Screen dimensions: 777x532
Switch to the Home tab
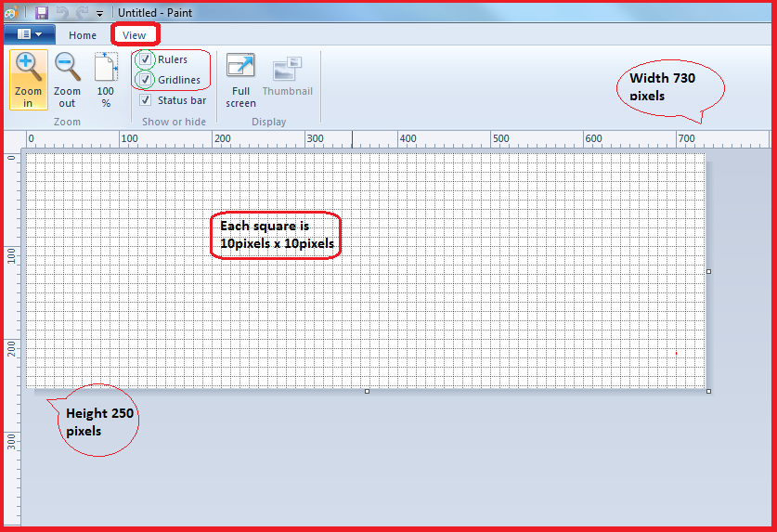pyautogui.click(x=83, y=35)
